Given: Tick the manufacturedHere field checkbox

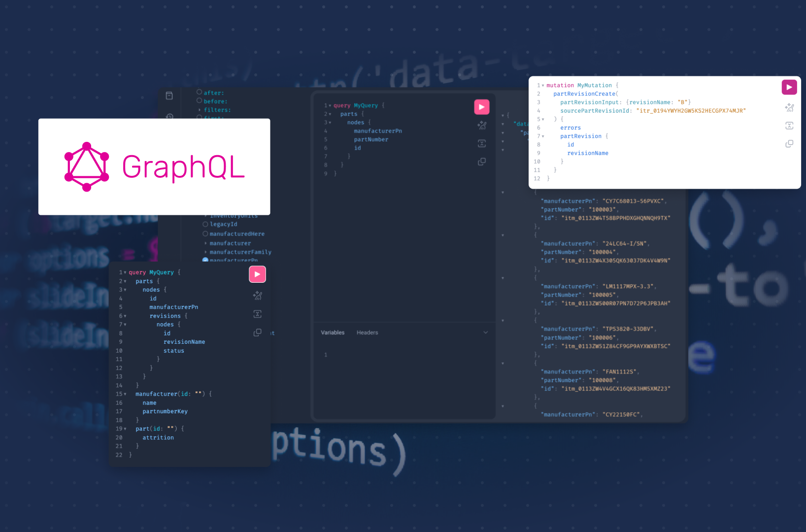Looking at the screenshot, I should point(205,233).
